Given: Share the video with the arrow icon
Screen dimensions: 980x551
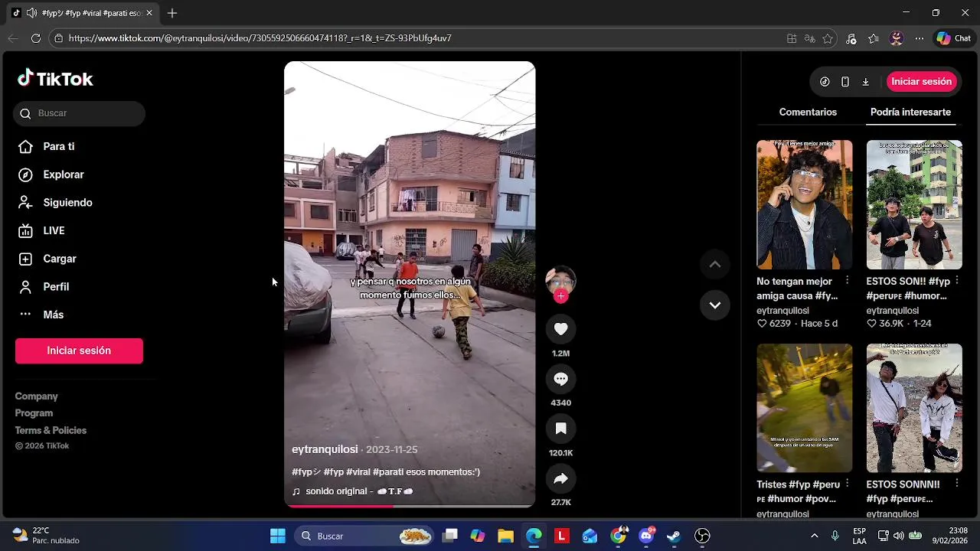Looking at the screenshot, I should click(x=560, y=478).
